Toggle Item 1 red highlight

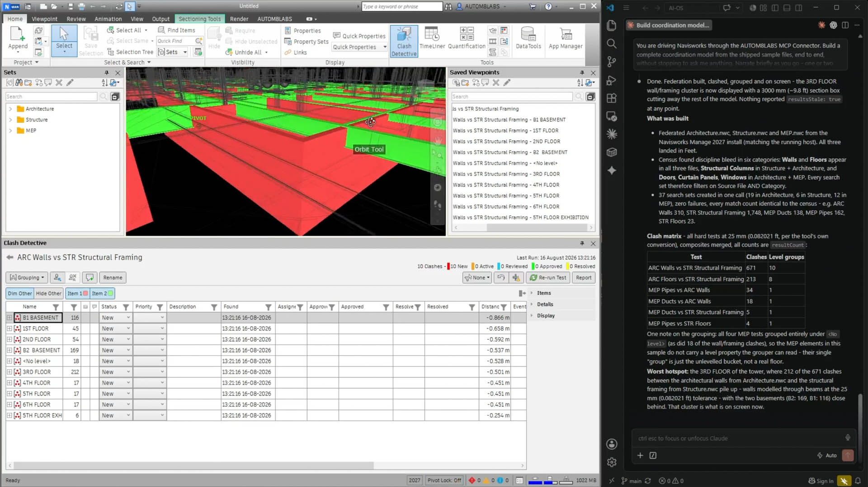click(77, 293)
